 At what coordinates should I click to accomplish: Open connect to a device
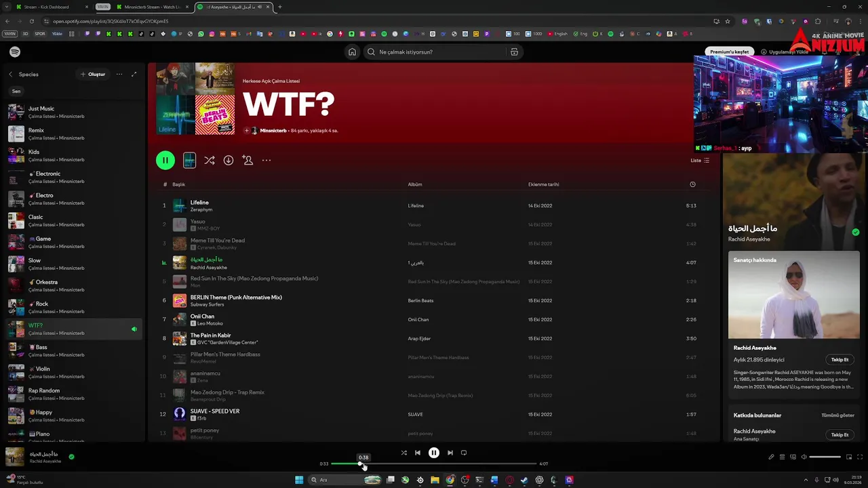pyautogui.click(x=793, y=457)
